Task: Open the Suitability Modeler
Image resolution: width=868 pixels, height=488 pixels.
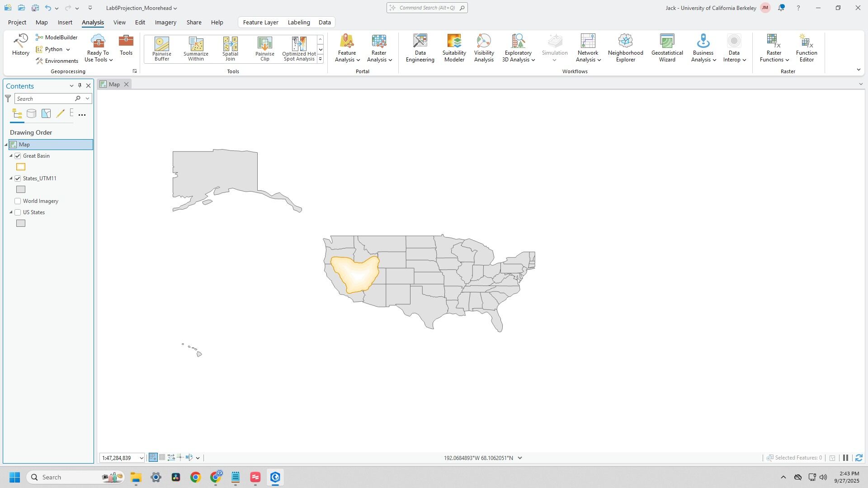Action: click(454, 47)
